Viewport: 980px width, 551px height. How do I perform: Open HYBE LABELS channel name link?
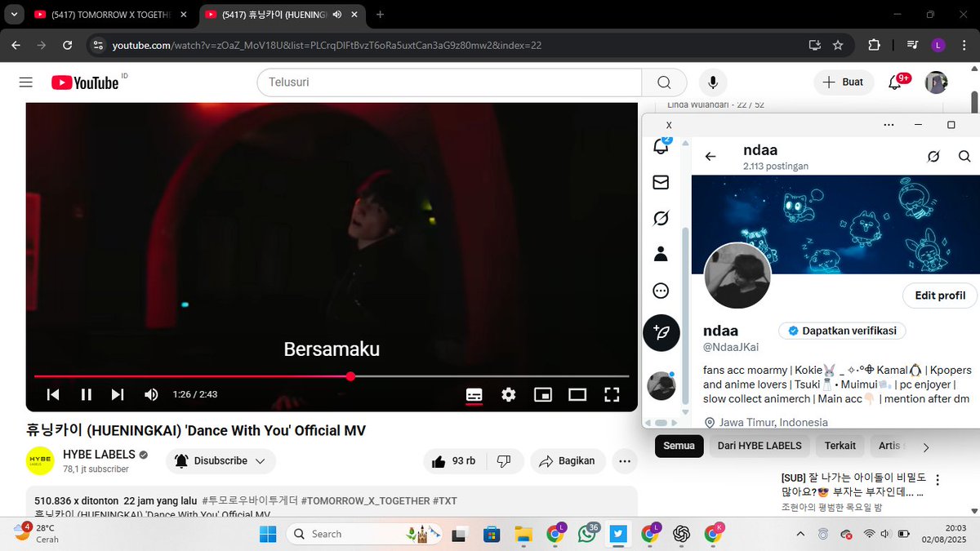click(x=99, y=455)
